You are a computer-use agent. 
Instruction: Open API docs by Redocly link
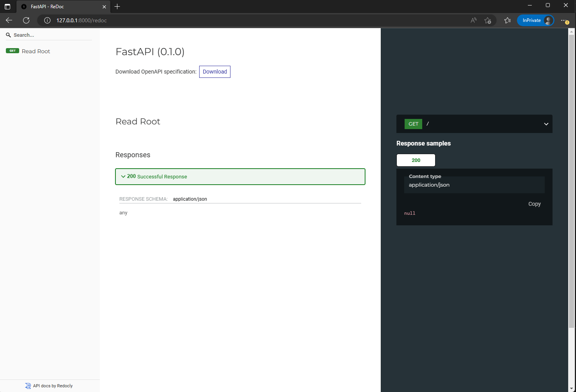click(53, 386)
